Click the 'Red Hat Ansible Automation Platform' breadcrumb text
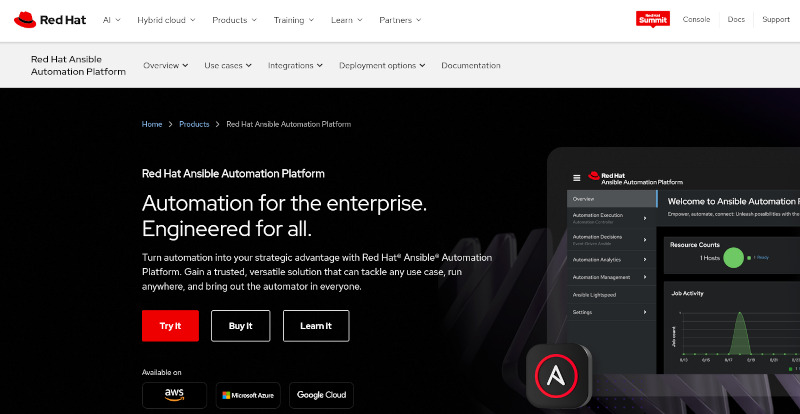 click(x=289, y=124)
